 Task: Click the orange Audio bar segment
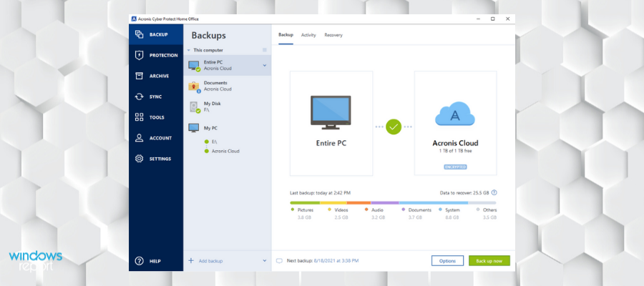pos(359,203)
